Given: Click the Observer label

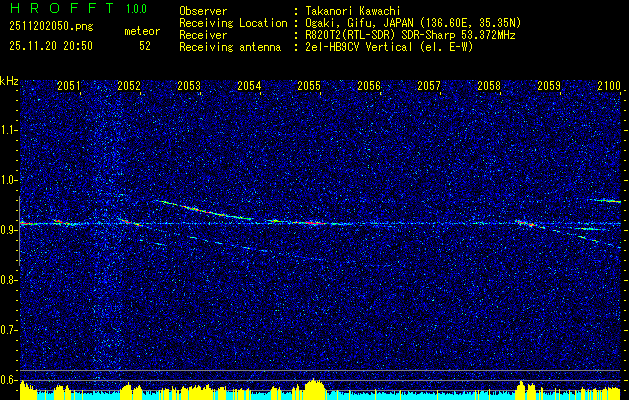Looking at the screenshot, I should (203, 11).
